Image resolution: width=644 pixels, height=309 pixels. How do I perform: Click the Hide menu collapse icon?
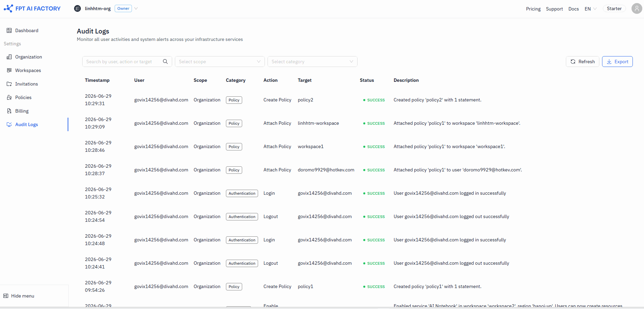point(6,296)
